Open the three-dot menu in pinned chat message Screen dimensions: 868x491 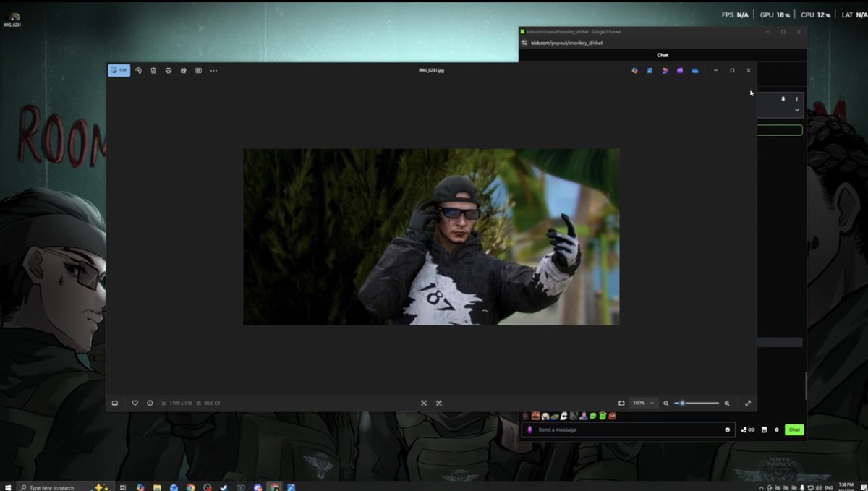pyautogui.click(x=796, y=99)
